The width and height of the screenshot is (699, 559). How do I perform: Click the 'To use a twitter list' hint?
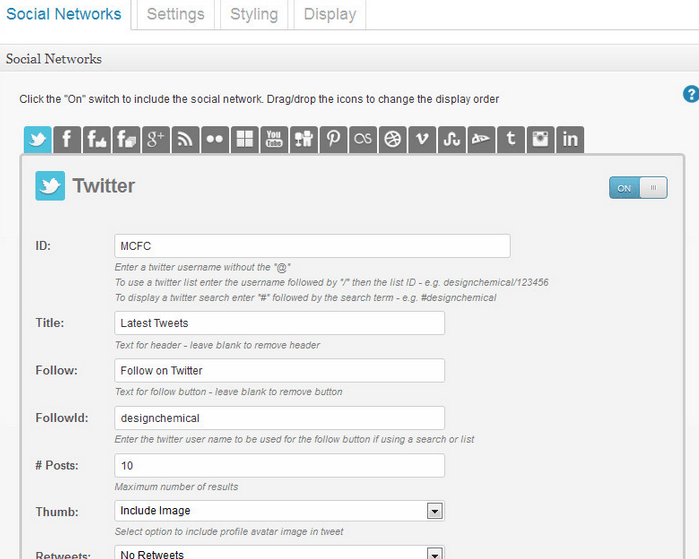(332, 282)
